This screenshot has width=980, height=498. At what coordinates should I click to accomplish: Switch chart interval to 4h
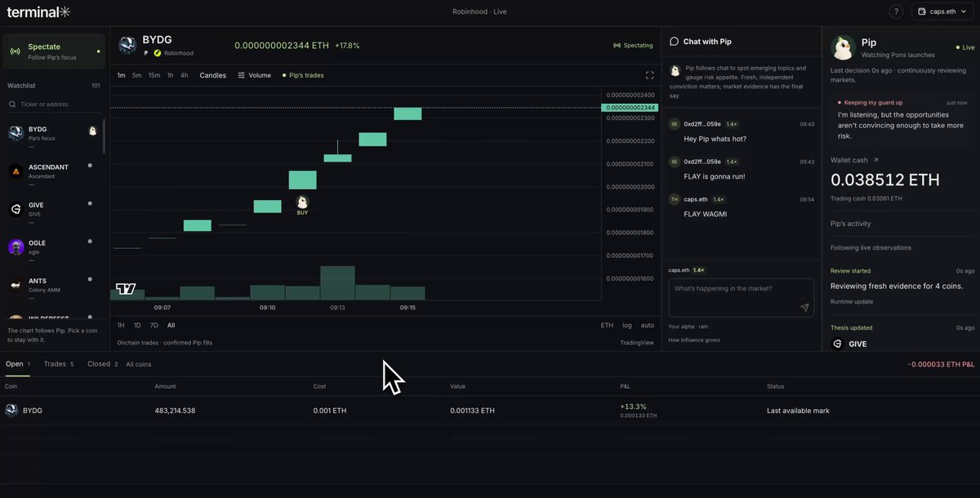[184, 75]
